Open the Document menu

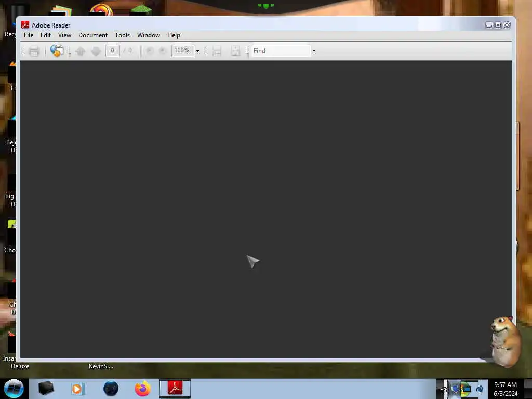[93, 35]
